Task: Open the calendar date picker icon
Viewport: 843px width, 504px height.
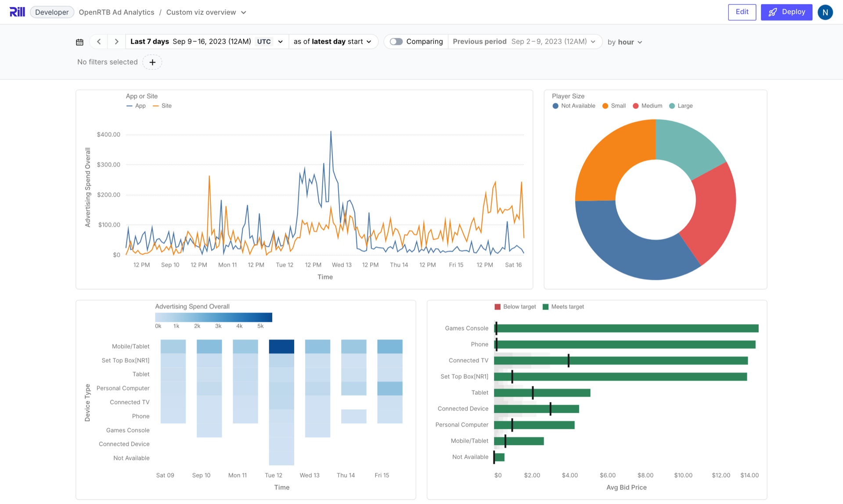Action: (79, 42)
